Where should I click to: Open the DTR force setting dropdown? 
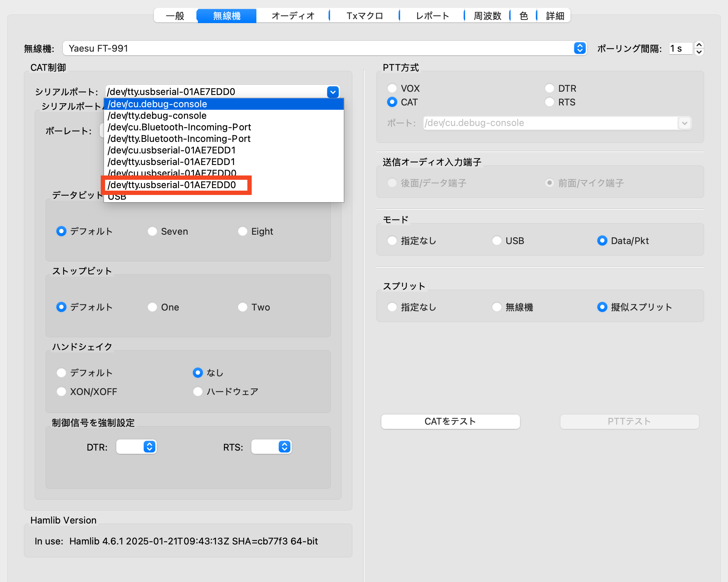pos(149,447)
